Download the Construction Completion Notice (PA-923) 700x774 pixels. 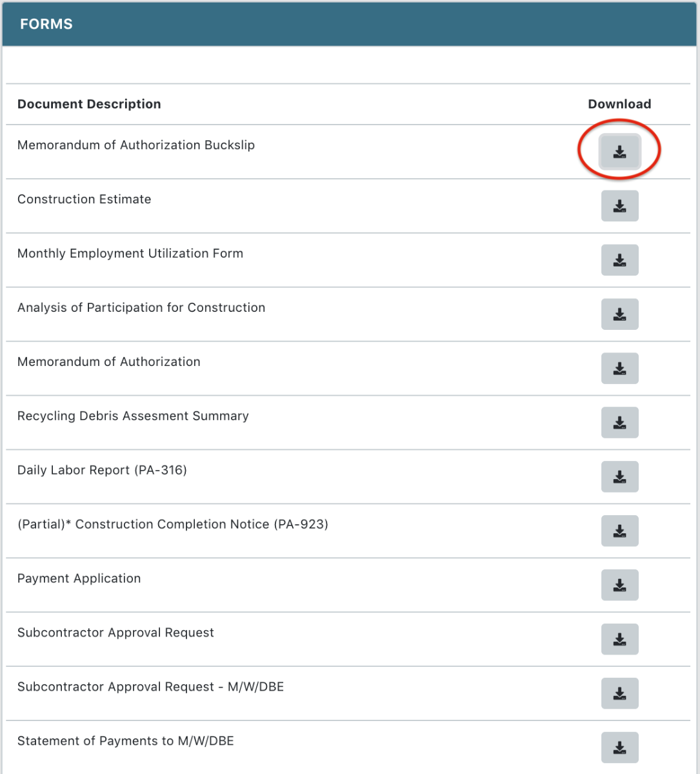coord(619,531)
